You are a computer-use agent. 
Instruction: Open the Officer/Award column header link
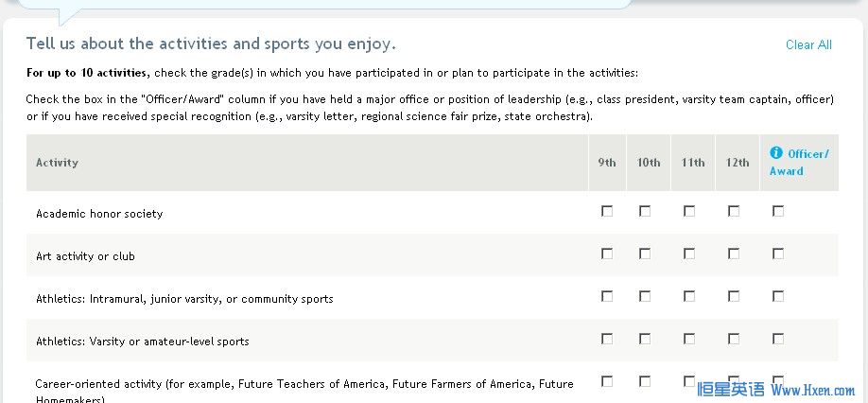[799, 162]
